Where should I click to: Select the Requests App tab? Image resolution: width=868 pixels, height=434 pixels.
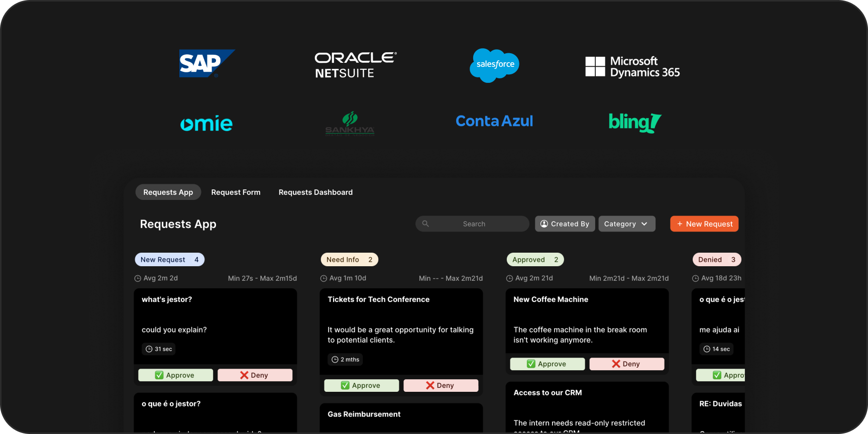coord(168,192)
